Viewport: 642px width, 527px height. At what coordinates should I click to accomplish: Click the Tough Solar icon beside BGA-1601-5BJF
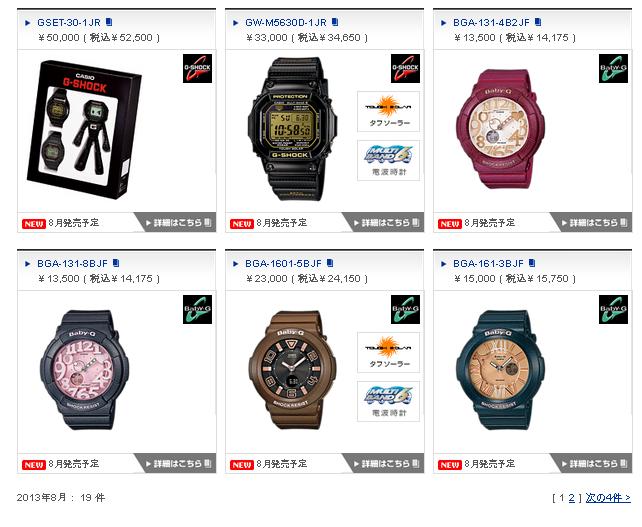(x=389, y=353)
